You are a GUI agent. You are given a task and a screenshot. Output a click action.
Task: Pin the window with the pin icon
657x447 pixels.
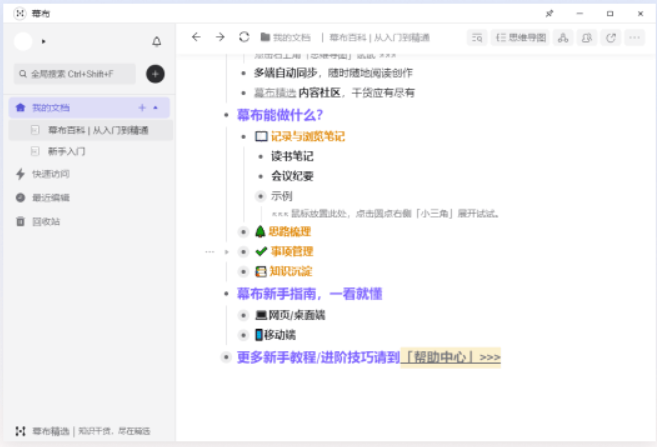tap(549, 13)
